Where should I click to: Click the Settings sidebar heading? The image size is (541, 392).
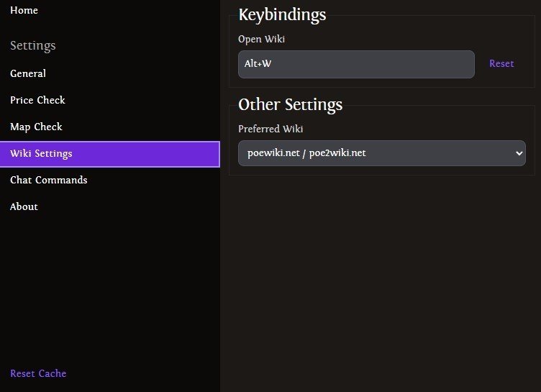(x=33, y=45)
